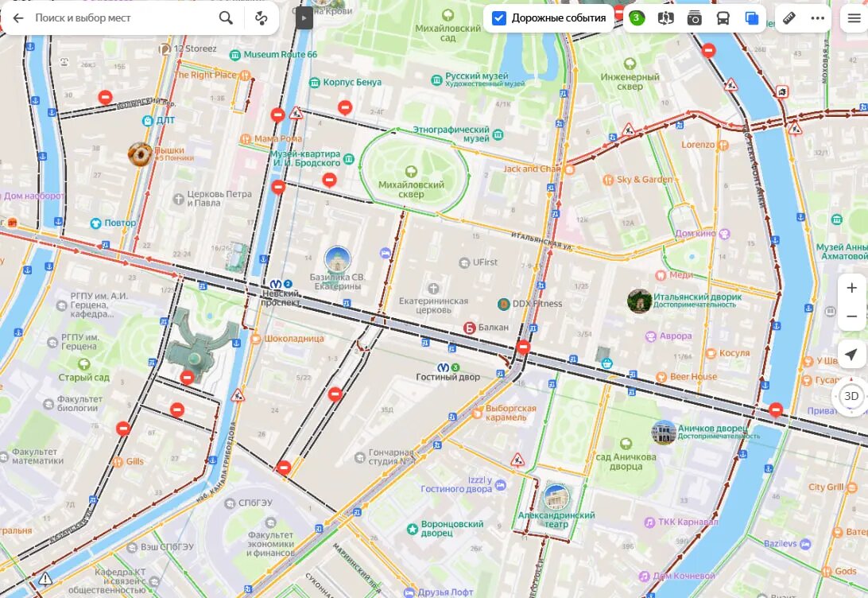This screenshot has width=868, height=598.
Task: Click road works sign near Izzzi у Гостиного двора
Action: tap(517, 460)
